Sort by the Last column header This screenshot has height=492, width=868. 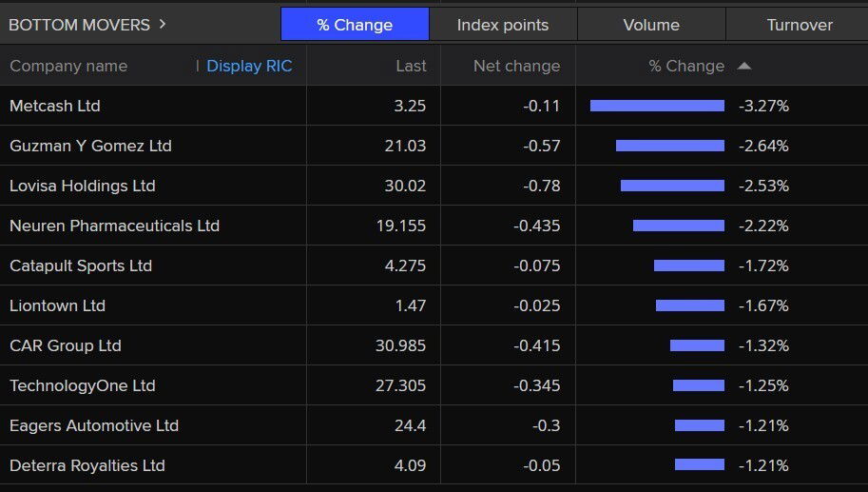411,66
